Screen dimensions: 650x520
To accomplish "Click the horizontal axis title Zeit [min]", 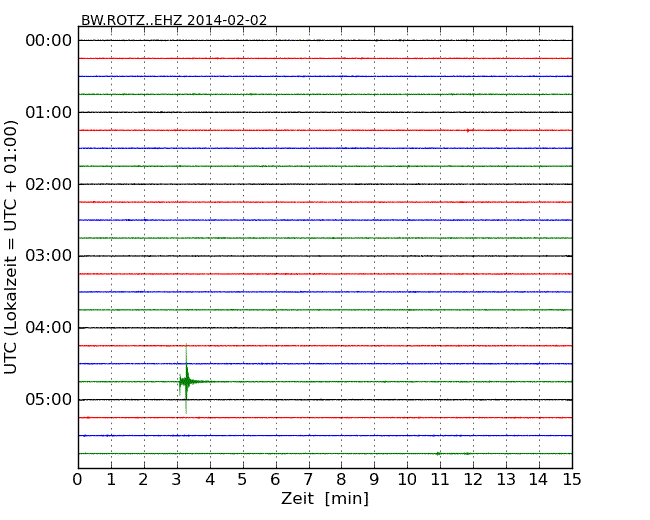I will tap(325, 498).
